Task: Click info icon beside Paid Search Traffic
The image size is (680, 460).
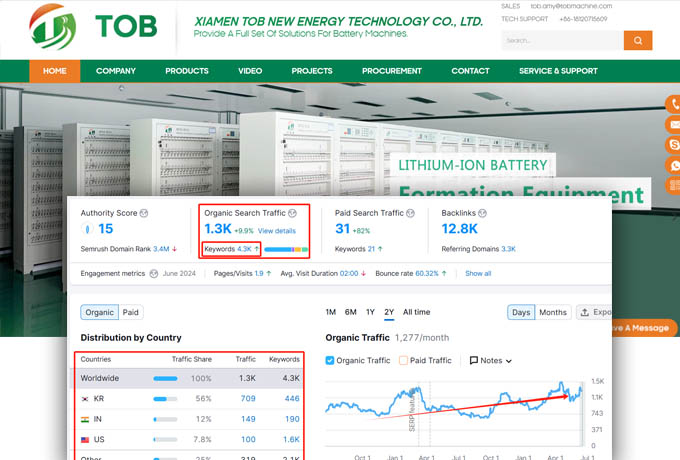Action: click(410, 213)
